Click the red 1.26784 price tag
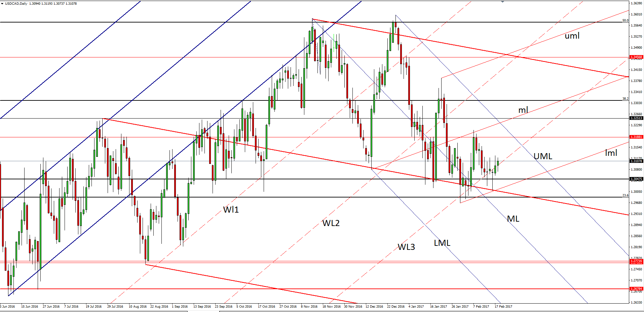 [636, 289]
